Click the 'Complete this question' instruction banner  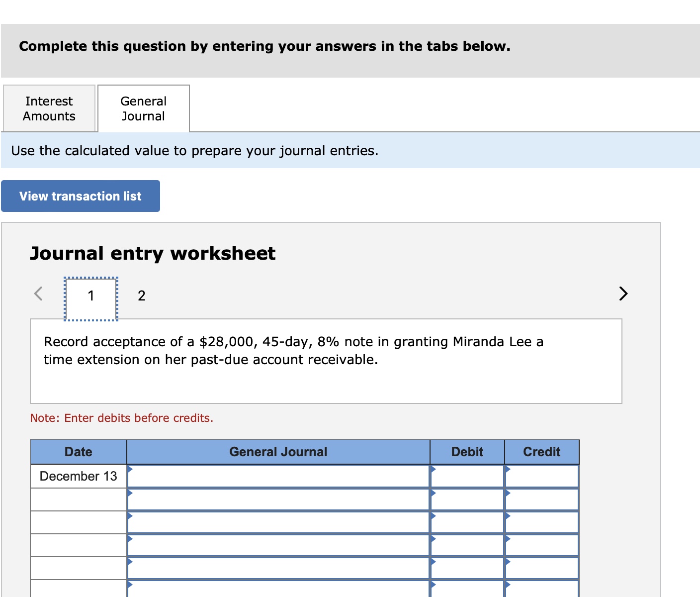(264, 46)
